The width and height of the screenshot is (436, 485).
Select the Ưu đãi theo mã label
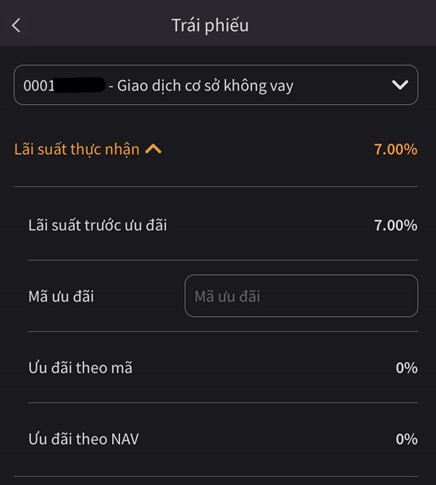tap(80, 368)
